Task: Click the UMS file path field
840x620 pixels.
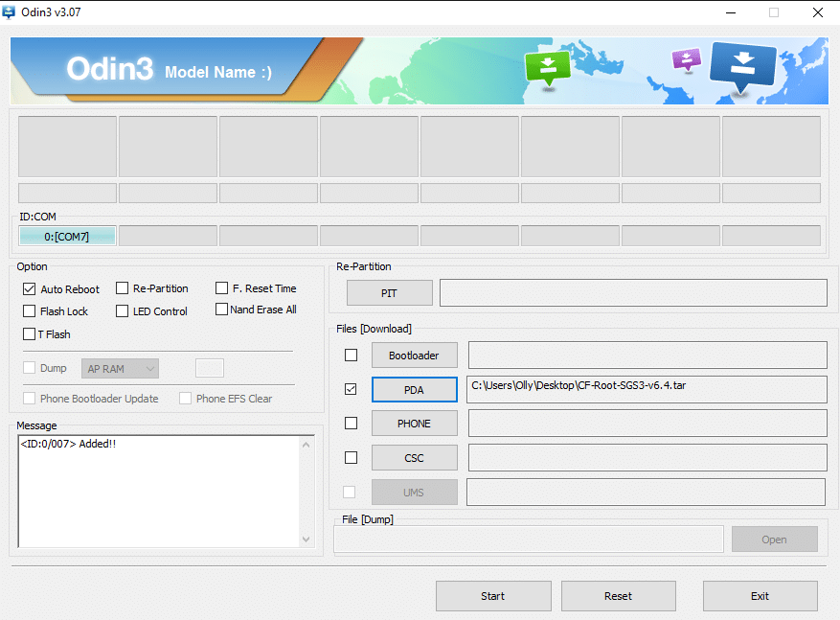Action: tap(647, 492)
